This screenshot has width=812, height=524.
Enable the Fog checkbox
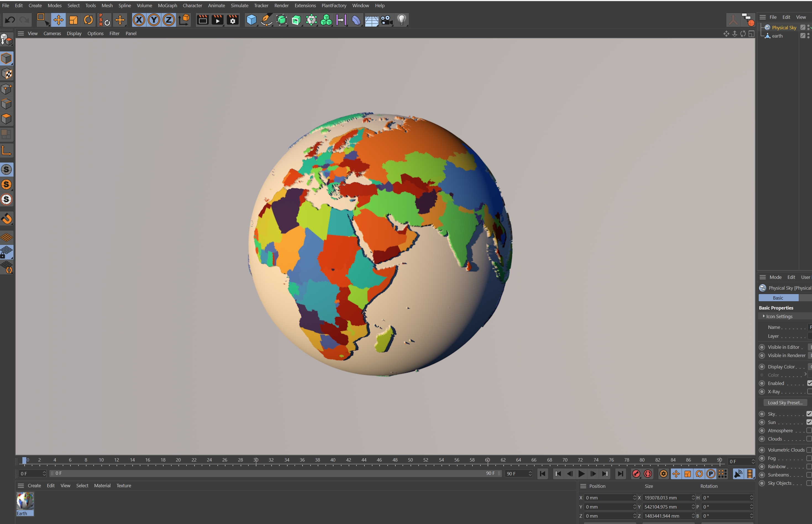809,458
